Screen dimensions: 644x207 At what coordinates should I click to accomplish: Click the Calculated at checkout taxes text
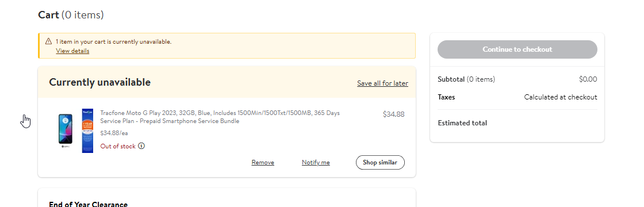coord(560,97)
